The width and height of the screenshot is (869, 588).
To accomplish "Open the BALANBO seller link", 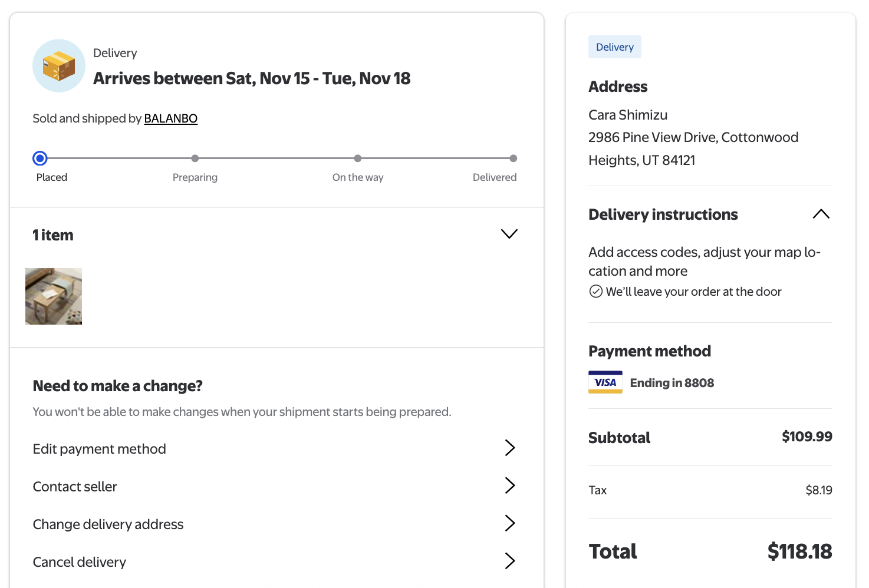I will [171, 118].
